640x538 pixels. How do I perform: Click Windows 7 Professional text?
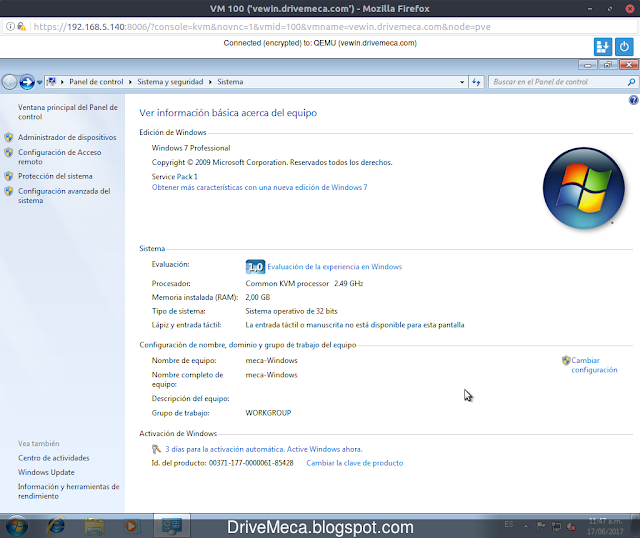[x=191, y=148]
